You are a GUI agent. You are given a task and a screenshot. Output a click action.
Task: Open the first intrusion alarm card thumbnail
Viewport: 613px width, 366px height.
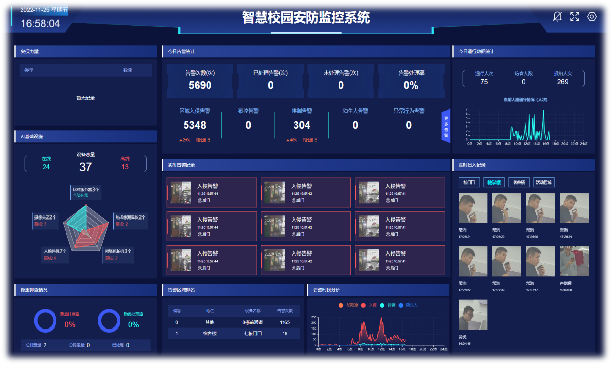(x=181, y=192)
